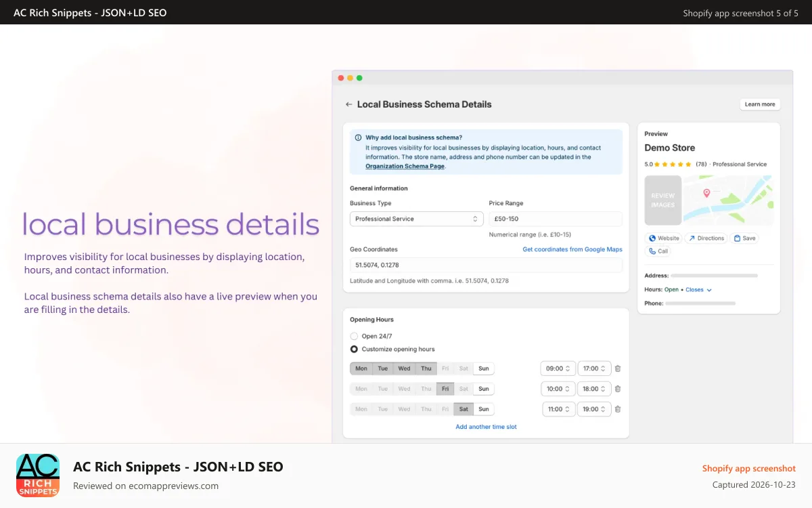This screenshot has width=812, height=508.
Task: Click the 'local business details' heading
Action: click(x=171, y=224)
